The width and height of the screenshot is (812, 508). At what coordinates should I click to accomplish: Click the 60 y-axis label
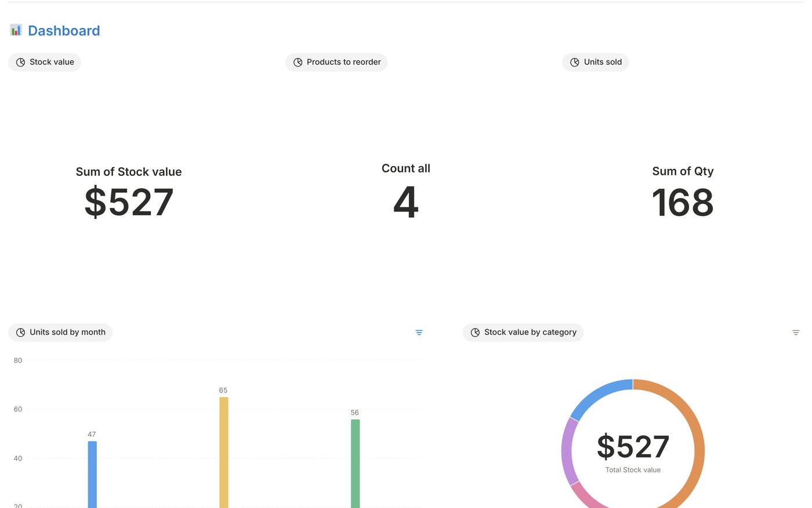(18, 409)
